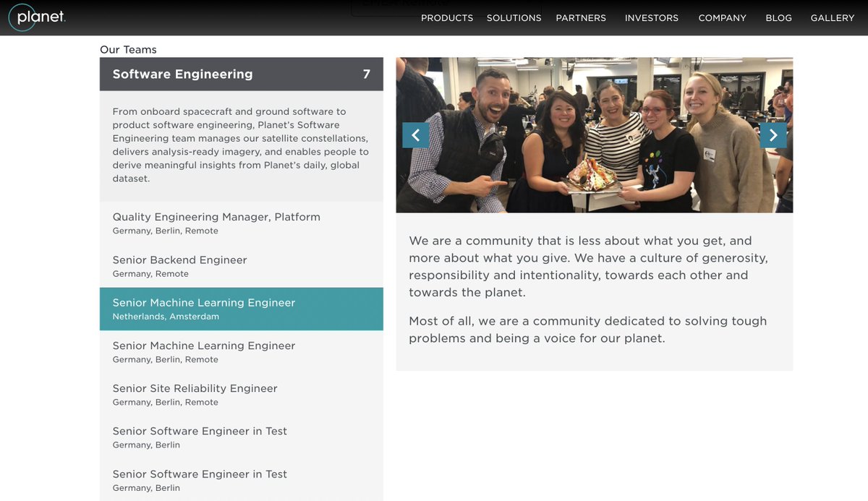Open the Gallery page
Image resolution: width=868 pixels, height=501 pixels.
point(833,18)
